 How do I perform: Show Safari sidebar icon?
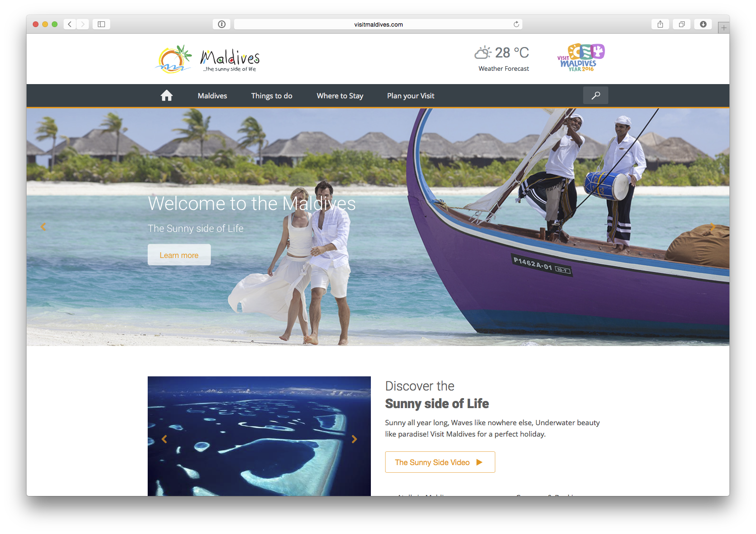click(101, 24)
